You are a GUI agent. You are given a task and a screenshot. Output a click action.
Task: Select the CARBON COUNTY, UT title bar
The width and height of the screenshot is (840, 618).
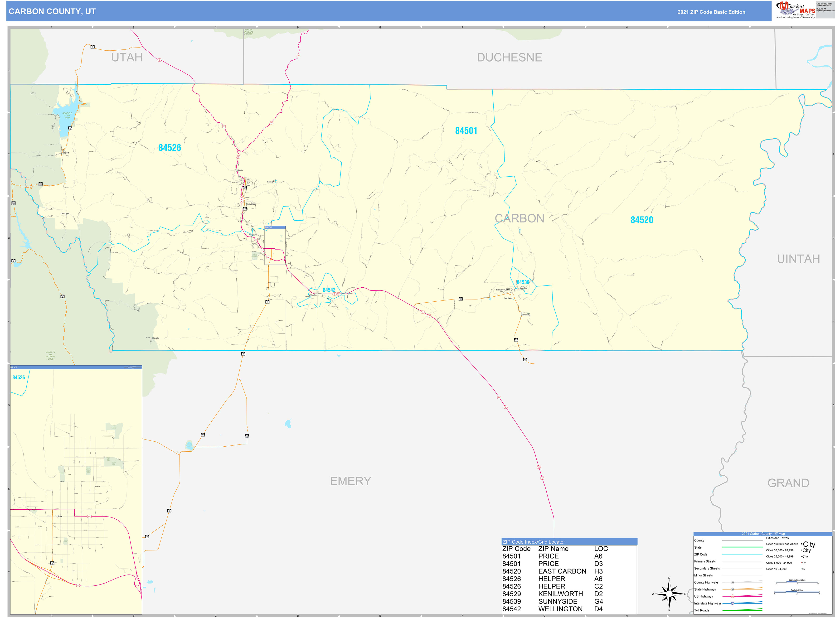tap(52, 11)
